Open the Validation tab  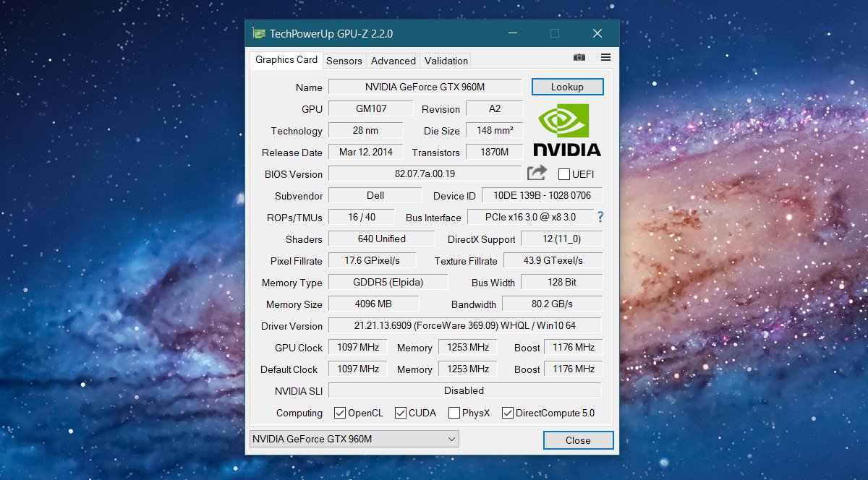point(446,61)
